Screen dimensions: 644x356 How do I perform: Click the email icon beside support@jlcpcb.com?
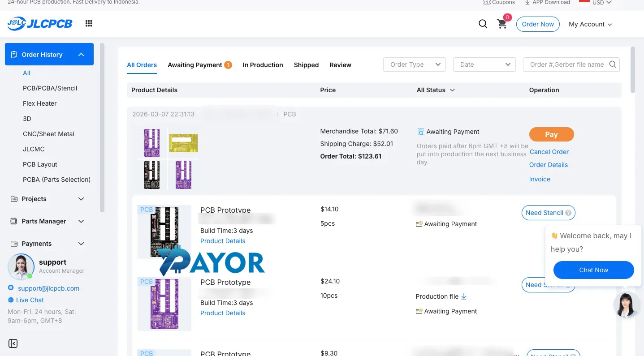(11, 288)
